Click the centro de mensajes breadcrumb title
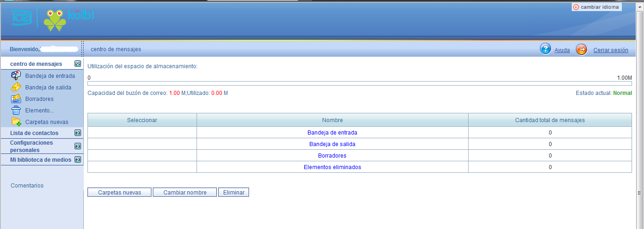This screenshot has width=644, height=229. pyautogui.click(x=116, y=49)
